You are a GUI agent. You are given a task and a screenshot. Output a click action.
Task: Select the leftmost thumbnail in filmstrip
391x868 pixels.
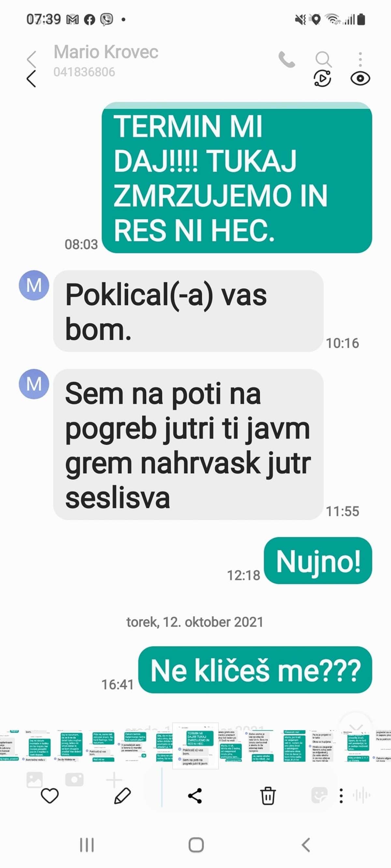pyautogui.click(x=9, y=746)
